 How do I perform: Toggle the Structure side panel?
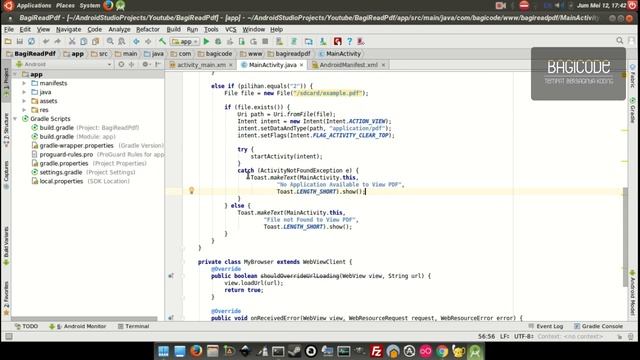[6, 130]
